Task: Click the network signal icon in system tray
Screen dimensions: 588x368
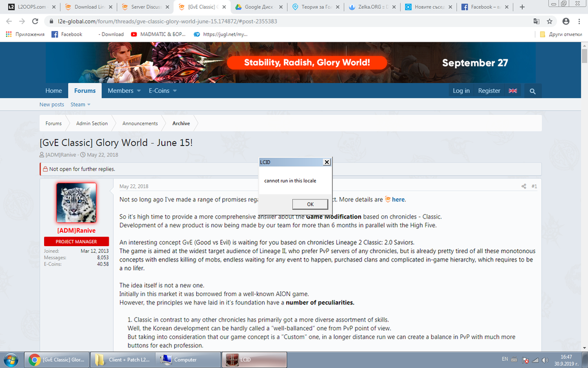Action: (536, 360)
